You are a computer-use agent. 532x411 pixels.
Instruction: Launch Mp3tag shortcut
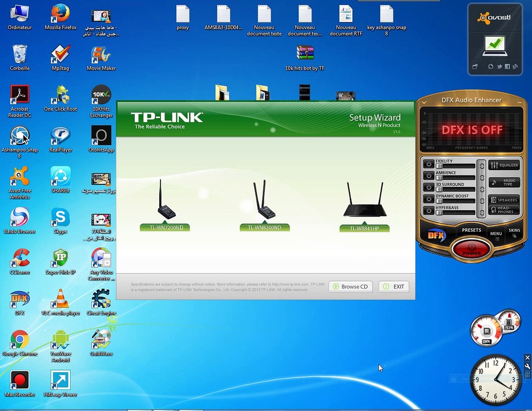pyautogui.click(x=61, y=58)
